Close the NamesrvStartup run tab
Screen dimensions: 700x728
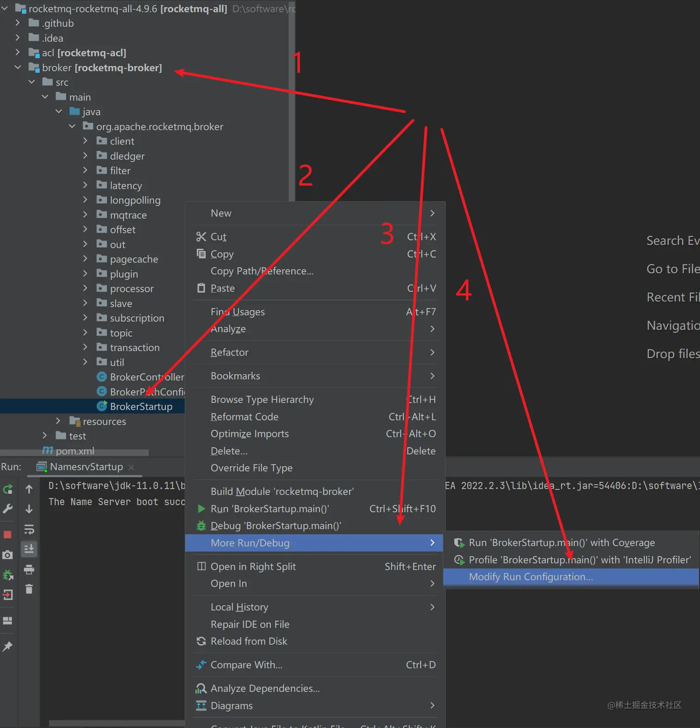[131, 467]
